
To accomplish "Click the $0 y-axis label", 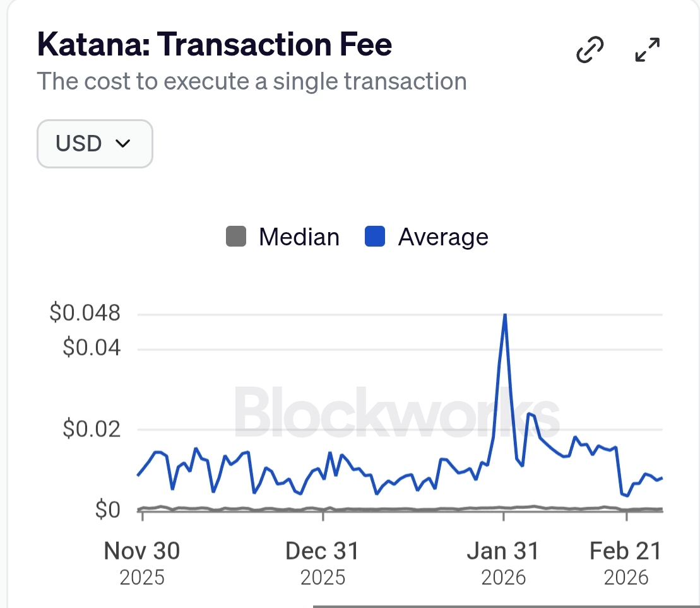I will (107, 510).
